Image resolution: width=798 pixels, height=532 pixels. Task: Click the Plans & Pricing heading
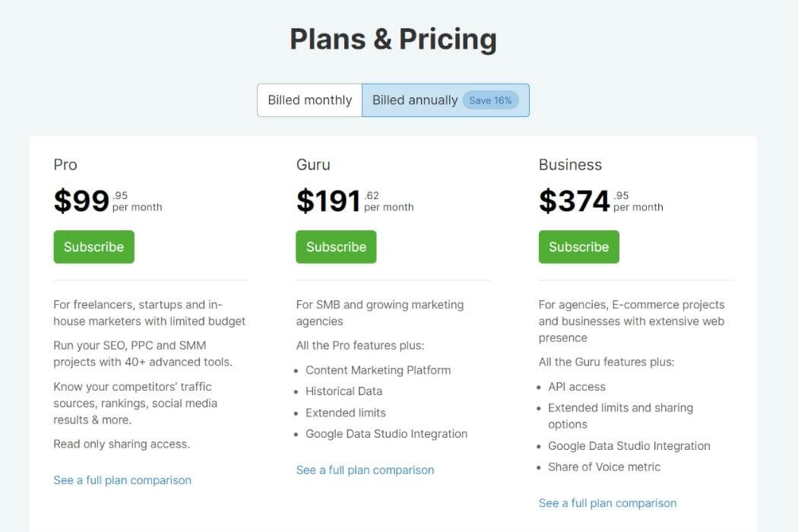(394, 40)
